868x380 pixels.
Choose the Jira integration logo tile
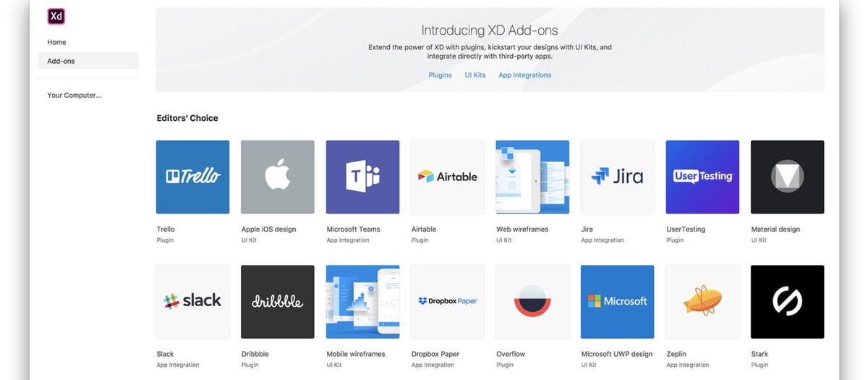click(x=618, y=177)
